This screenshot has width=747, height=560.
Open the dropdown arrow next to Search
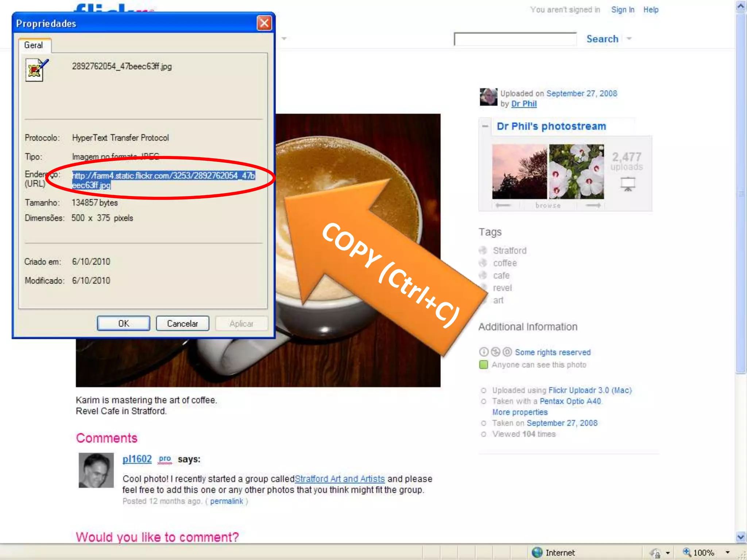(x=629, y=39)
